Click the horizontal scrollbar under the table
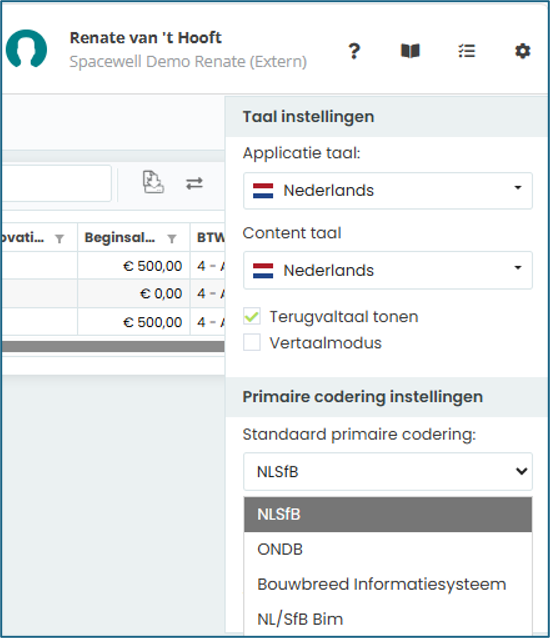The image size is (550, 638). pyautogui.click(x=113, y=346)
